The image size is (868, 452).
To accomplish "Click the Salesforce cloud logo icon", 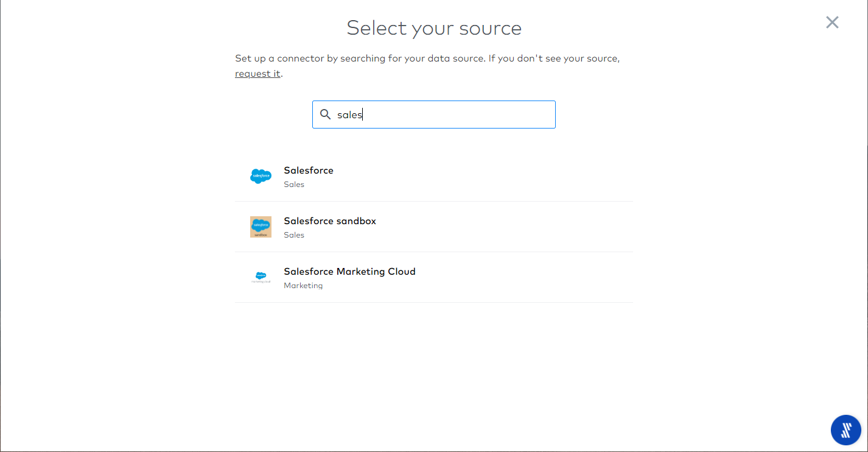I will pos(261,176).
